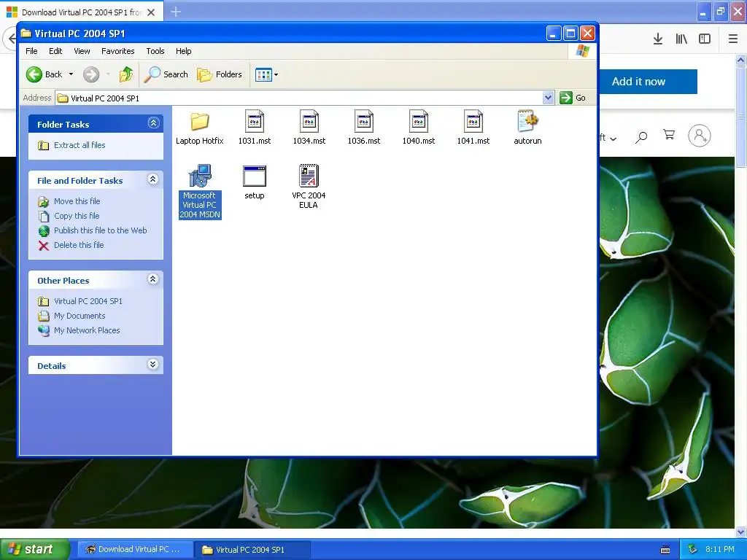The image size is (747, 560).
Task: Click the search magnifier on Microsoft page
Action: pyautogui.click(x=641, y=137)
